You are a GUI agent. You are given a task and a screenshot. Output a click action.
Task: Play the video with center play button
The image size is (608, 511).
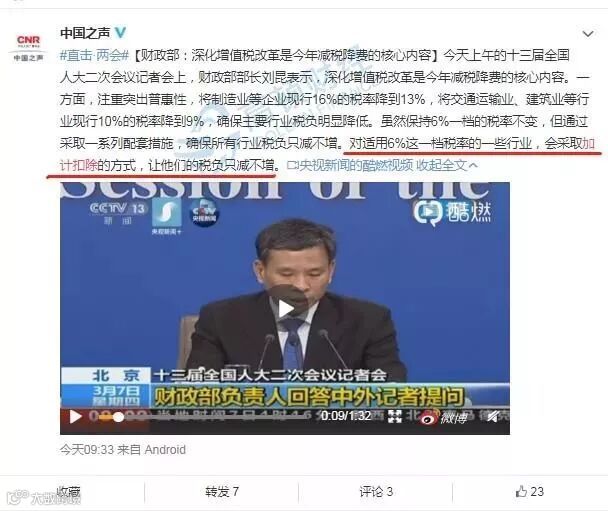(x=286, y=309)
